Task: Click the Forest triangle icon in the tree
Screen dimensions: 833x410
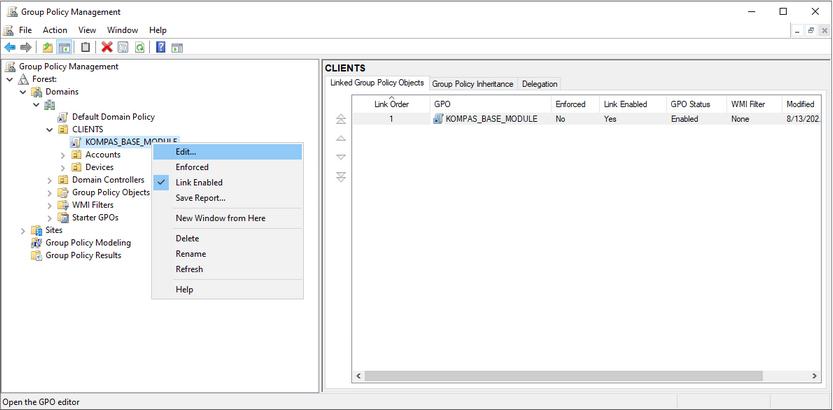Action: click(23, 79)
